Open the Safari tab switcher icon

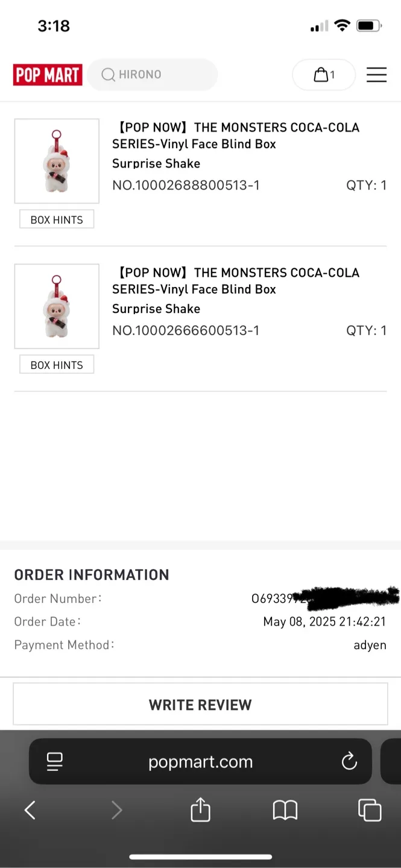click(x=370, y=810)
